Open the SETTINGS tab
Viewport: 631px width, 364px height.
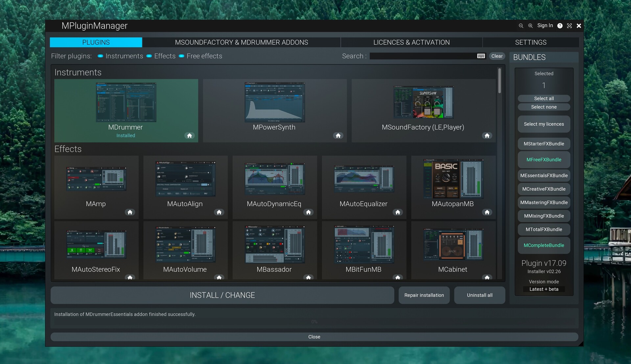[x=531, y=42]
